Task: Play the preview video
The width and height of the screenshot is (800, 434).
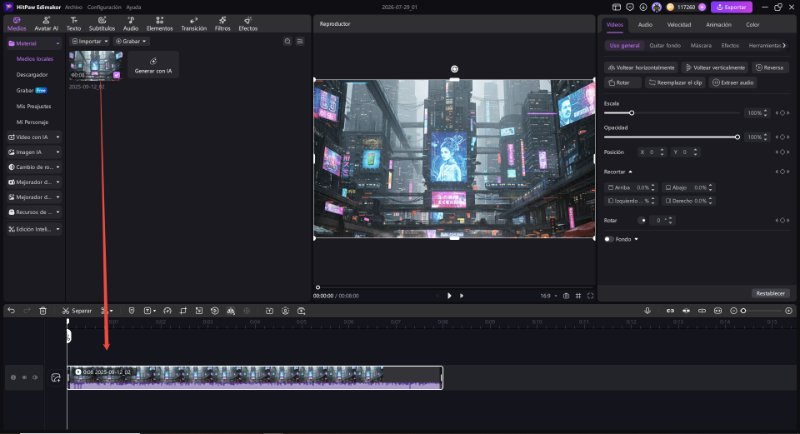Action: point(449,296)
